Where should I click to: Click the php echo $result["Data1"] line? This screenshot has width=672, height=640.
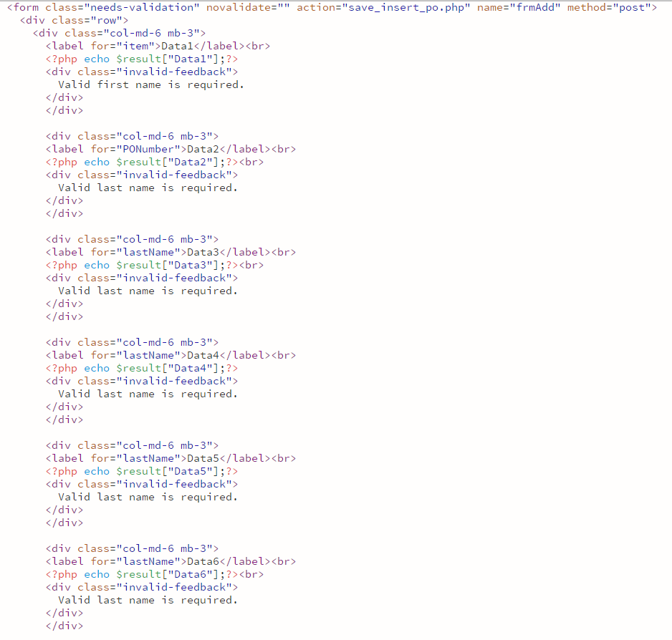coord(142,59)
